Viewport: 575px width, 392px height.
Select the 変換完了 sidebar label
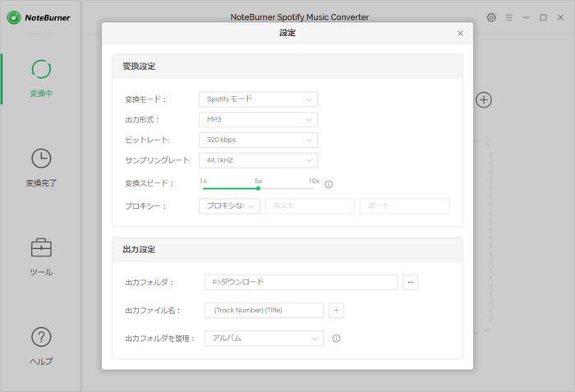click(x=41, y=182)
